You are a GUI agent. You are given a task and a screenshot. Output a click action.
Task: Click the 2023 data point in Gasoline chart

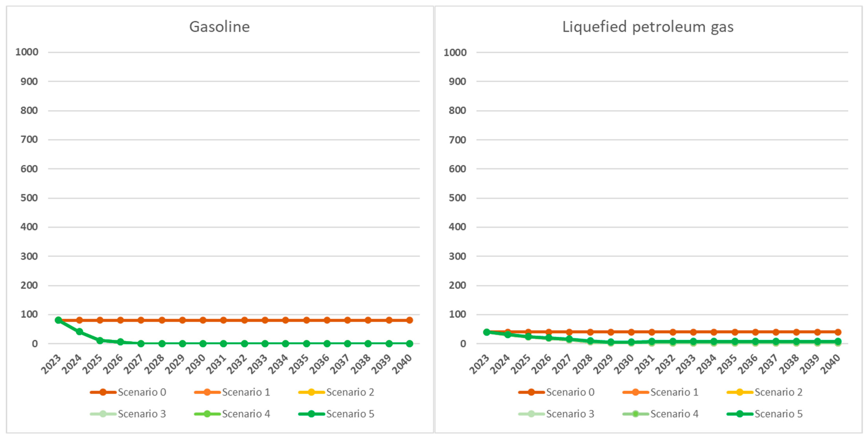pos(59,320)
